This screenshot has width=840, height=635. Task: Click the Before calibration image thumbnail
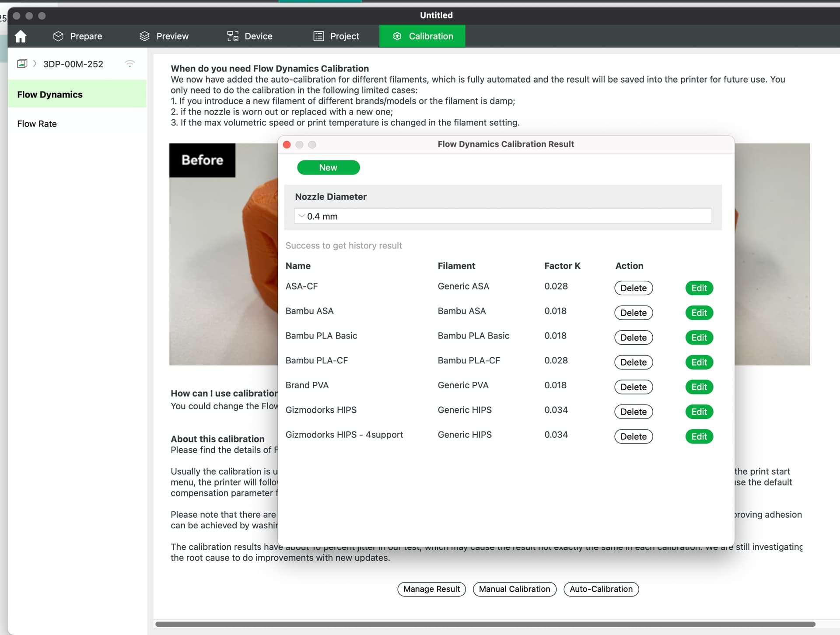point(223,254)
